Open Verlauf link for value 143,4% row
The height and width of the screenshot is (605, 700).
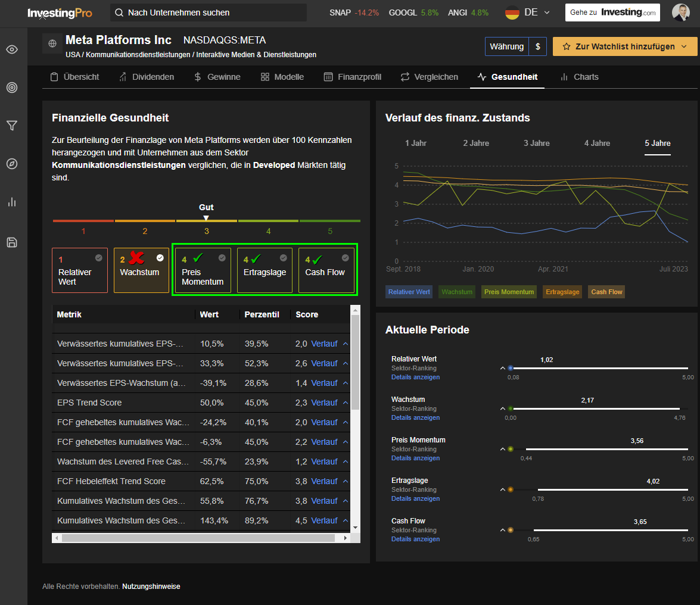(x=324, y=520)
